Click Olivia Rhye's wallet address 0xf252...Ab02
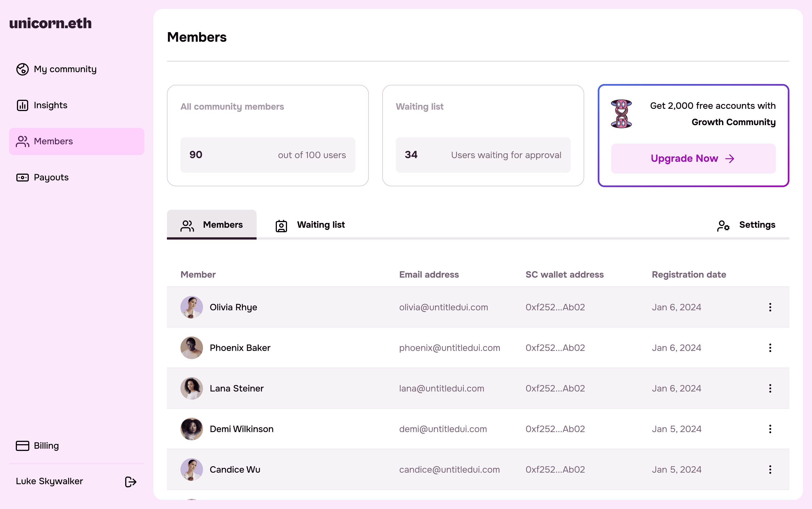This screenshot has height=509, width=812. coord(555,307)
